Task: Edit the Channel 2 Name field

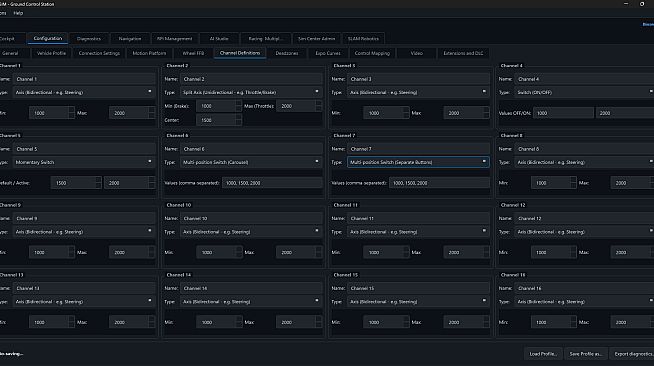Action: (x=251, y=79)
